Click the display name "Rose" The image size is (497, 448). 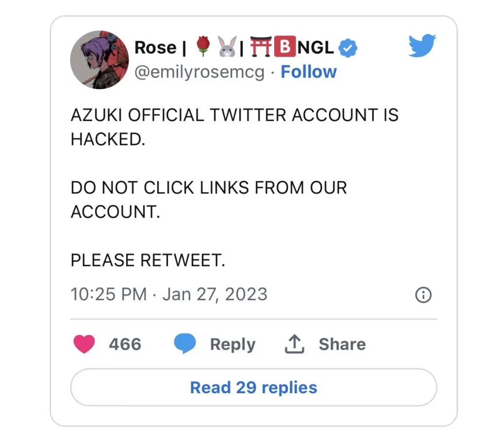(x=155, y=48)
